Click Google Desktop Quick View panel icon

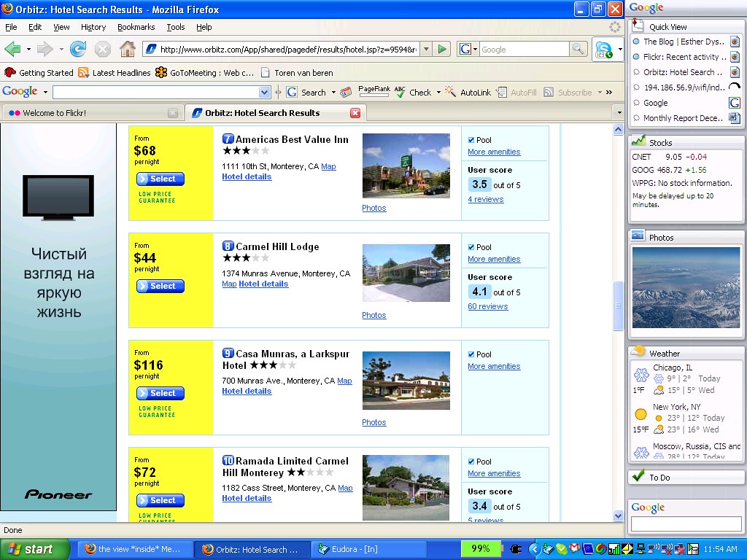click(637, 26)
